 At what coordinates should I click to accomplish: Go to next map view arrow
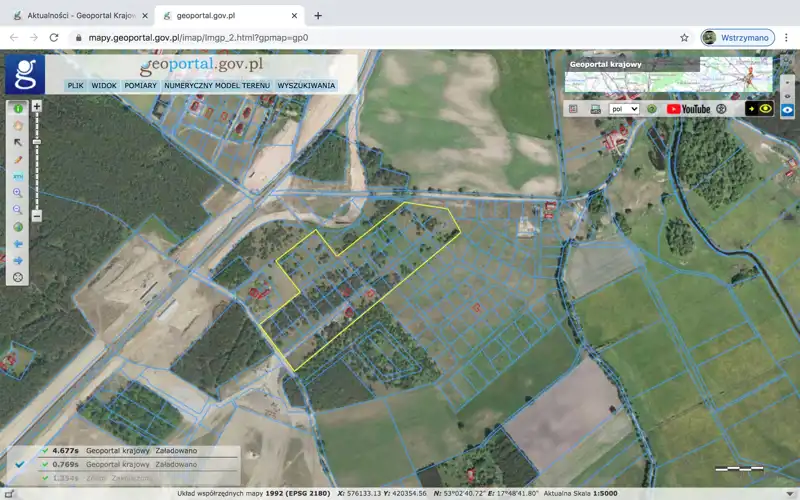tap(17, 260)
